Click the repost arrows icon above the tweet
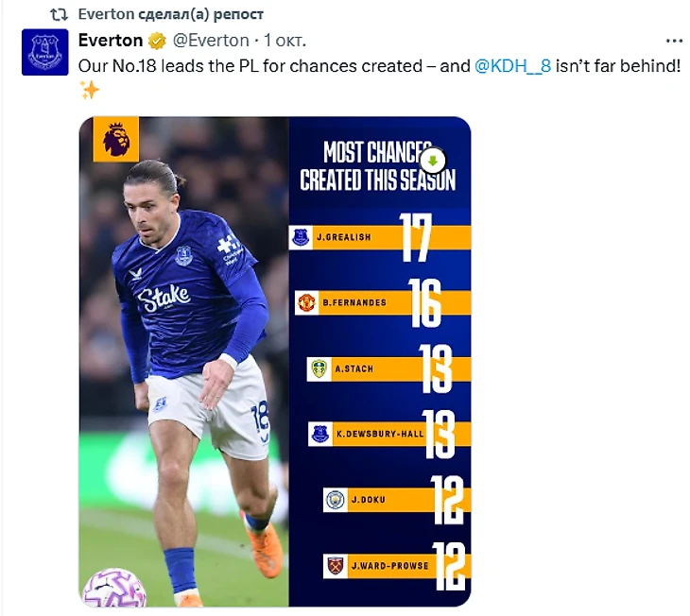Screen dimensions: 690x616 pos(59,14)
